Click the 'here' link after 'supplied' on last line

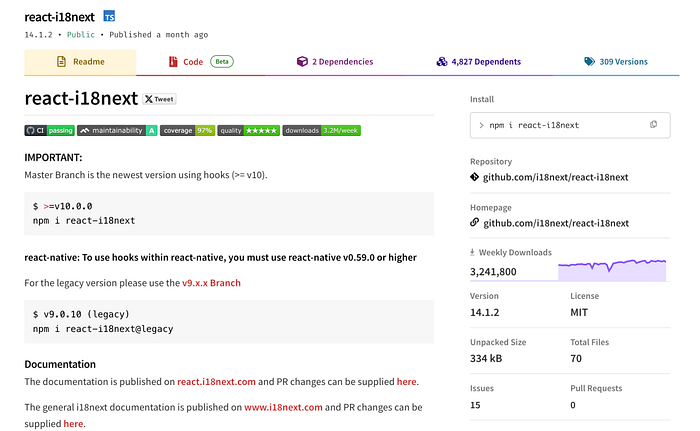tap(73, 424)
